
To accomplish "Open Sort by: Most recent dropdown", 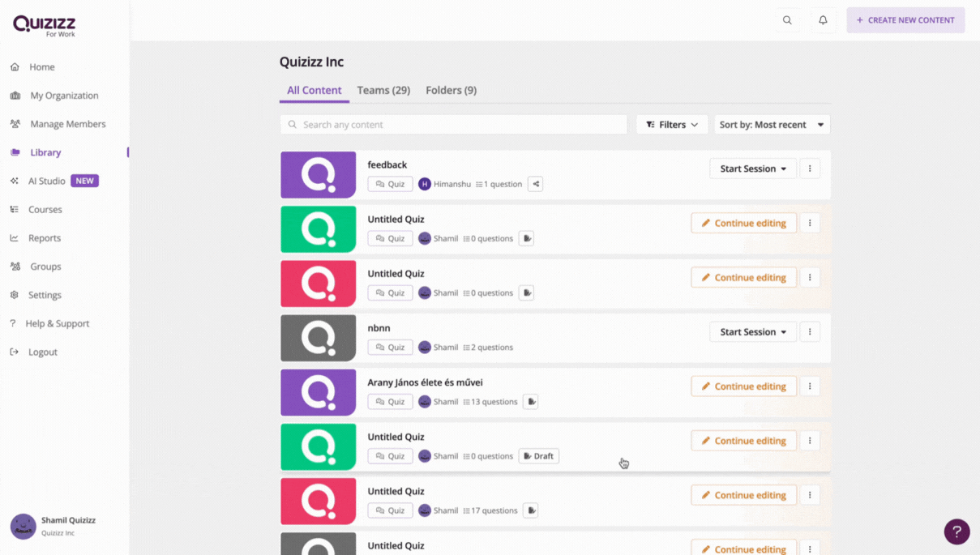I will (772, 125).
